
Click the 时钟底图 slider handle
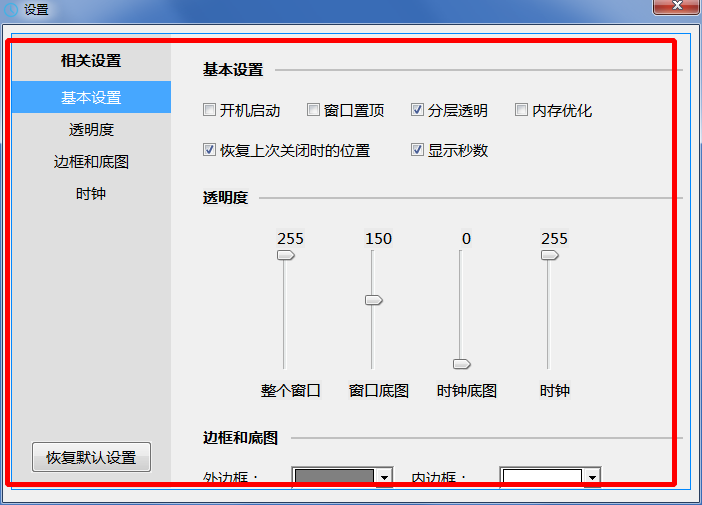pyautogui.click(x=461, y=363)
